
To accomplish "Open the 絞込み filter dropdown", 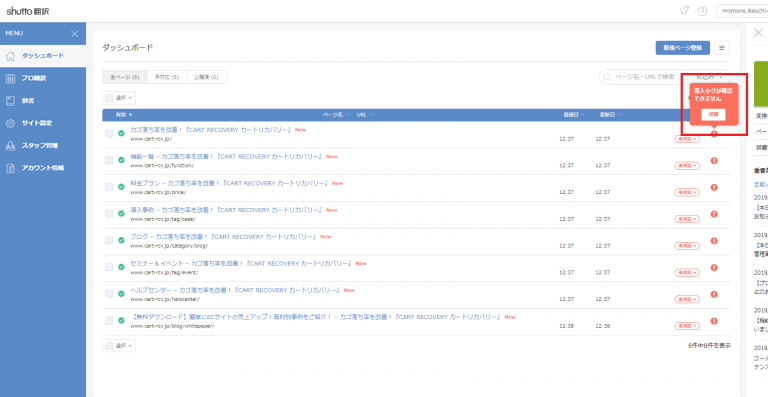I will (709, 77).
